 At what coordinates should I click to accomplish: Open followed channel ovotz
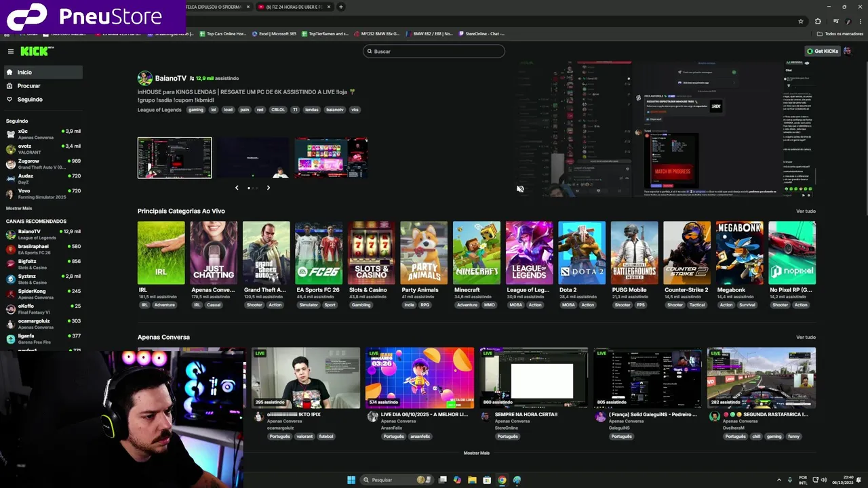coord(42,149)
